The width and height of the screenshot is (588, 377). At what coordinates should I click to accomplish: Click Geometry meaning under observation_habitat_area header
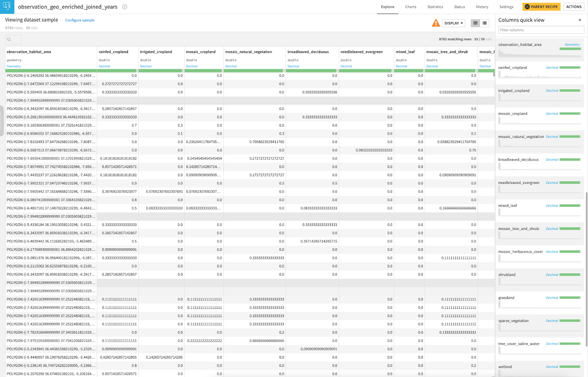(x=14, y=66)
